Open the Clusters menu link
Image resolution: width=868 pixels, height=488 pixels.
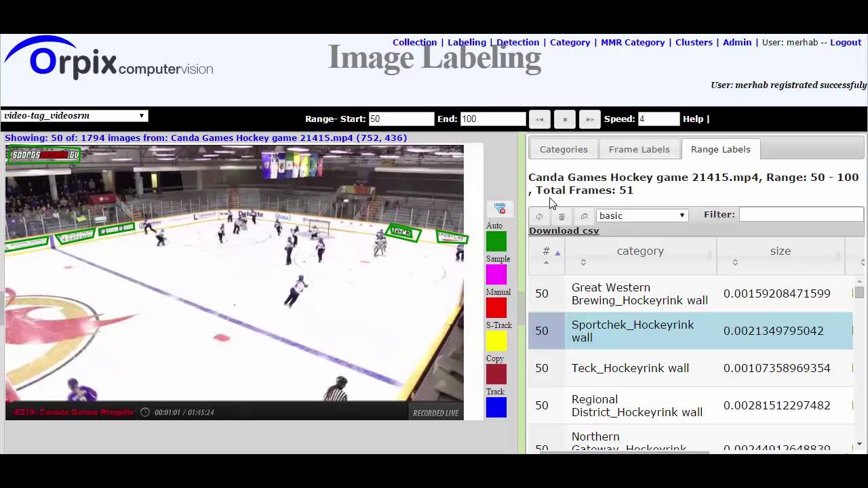(x=694, y=42)
